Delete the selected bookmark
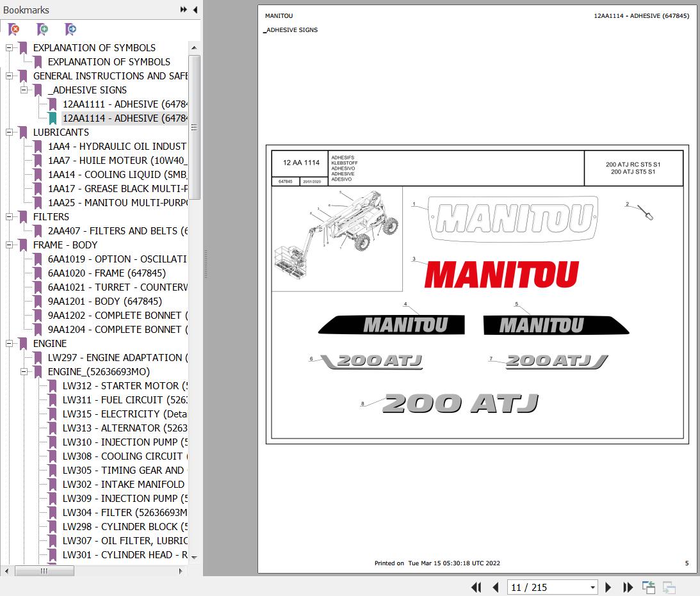The image size is (700, 596). point(14,29)
